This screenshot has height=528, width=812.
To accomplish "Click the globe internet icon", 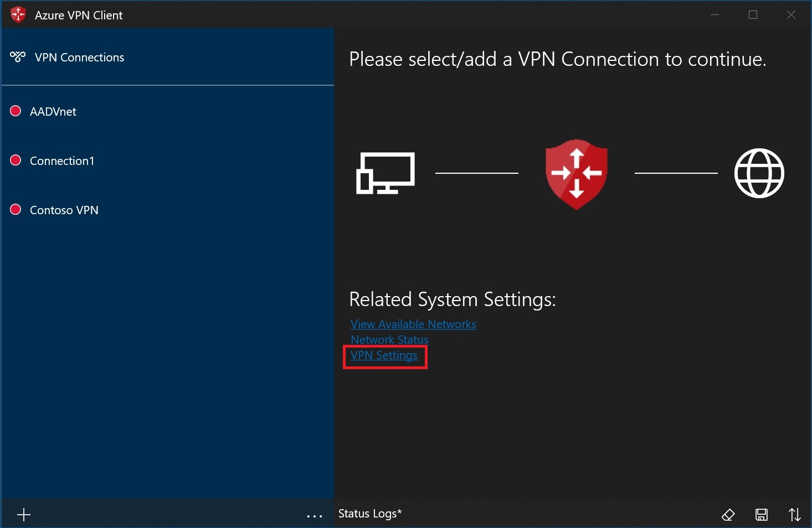I will pyautogui.click(x=759, y=173).
